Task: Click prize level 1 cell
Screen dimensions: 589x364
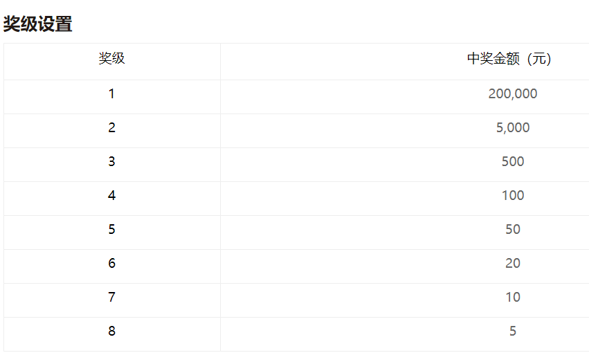Action: [112, 97]
